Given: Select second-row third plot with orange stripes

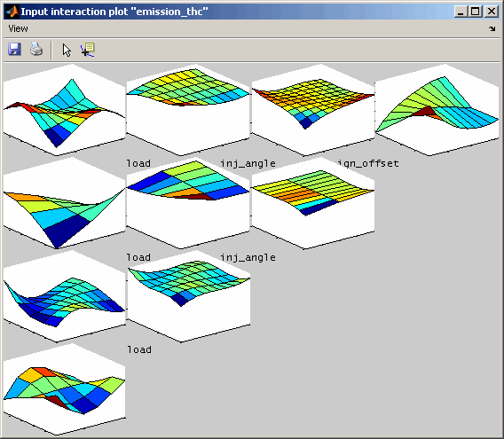Looking at the screenshot, I should (312, 203).
